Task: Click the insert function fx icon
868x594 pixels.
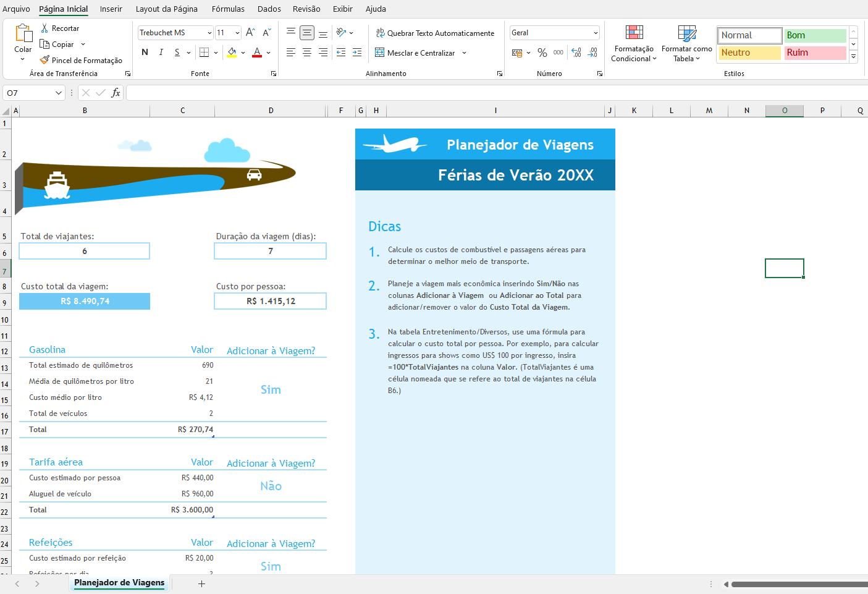Action: [116, 93]
